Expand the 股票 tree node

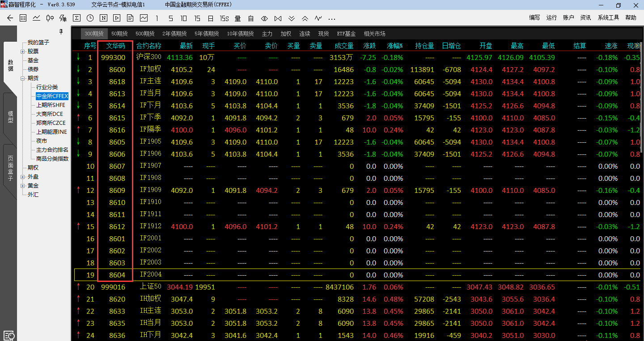click(x=23, y=51)
